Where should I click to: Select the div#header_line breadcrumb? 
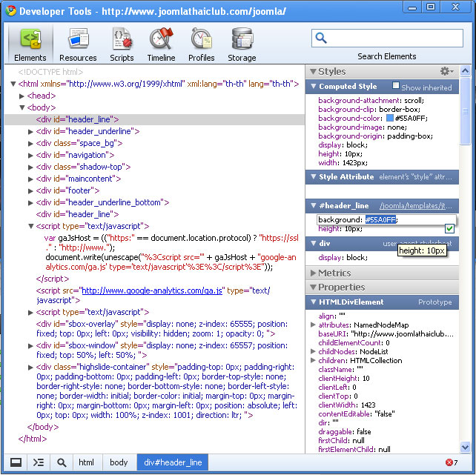[173, 462]
